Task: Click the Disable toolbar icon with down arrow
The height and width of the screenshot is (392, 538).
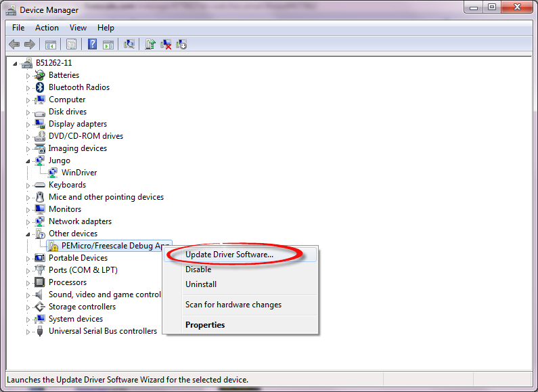Action: 181,44
